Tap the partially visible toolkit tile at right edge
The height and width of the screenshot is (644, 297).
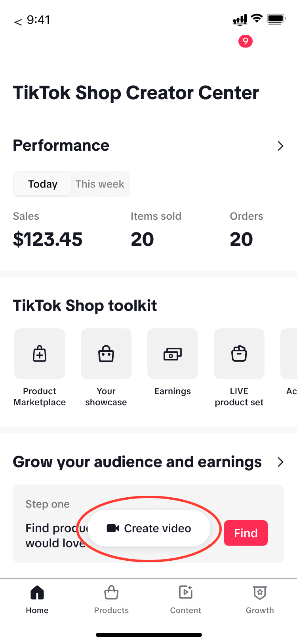(x=290, y=354)
